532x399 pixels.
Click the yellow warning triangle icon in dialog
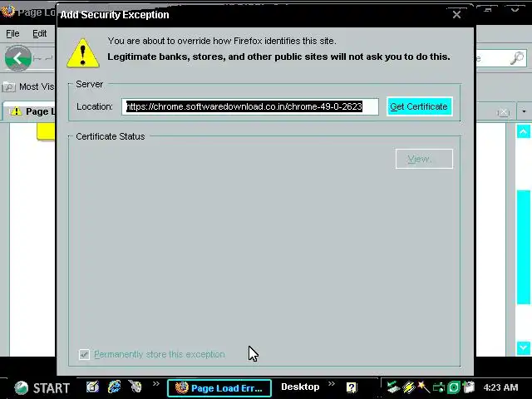tap(83, 53)
